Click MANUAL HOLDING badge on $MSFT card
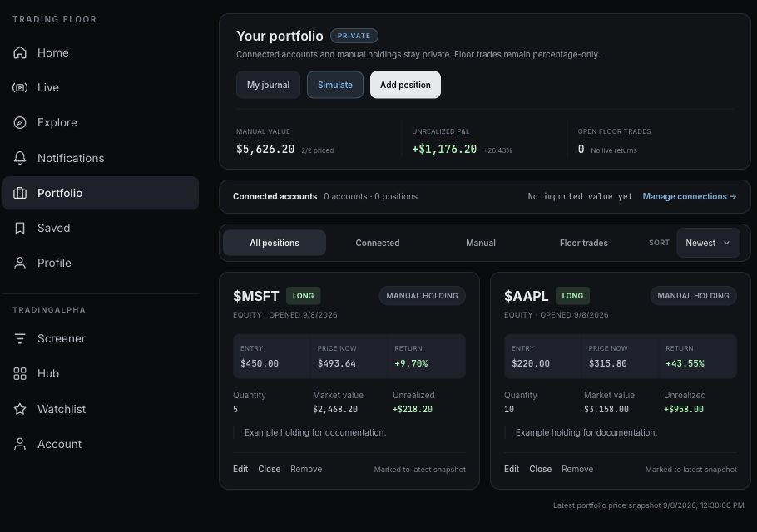Viewport: 757px width, 532px height. 422,296
